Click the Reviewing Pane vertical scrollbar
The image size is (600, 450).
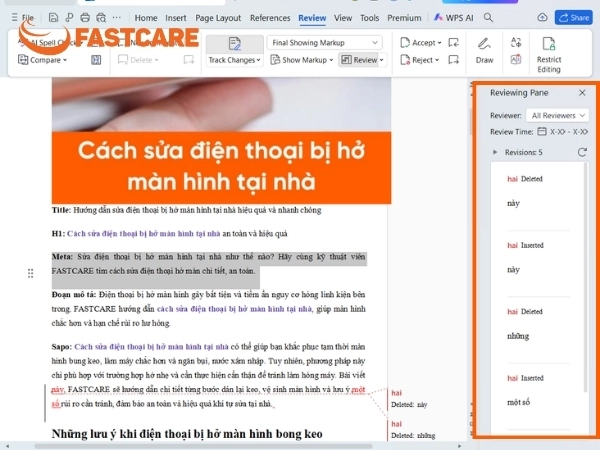click(x=585, y=277)
